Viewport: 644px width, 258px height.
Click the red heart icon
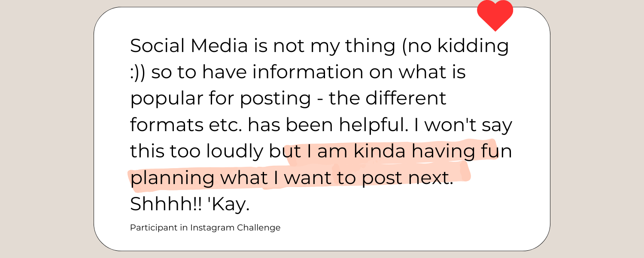[495, 15]
